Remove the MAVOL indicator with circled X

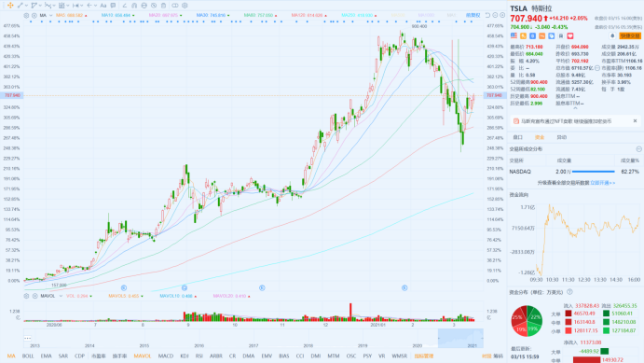(x=34, y=296)
